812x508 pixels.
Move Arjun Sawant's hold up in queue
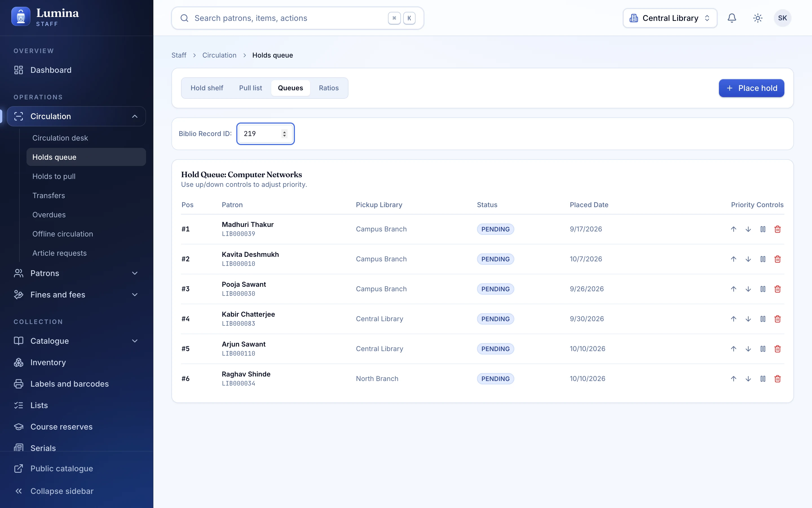734,349
